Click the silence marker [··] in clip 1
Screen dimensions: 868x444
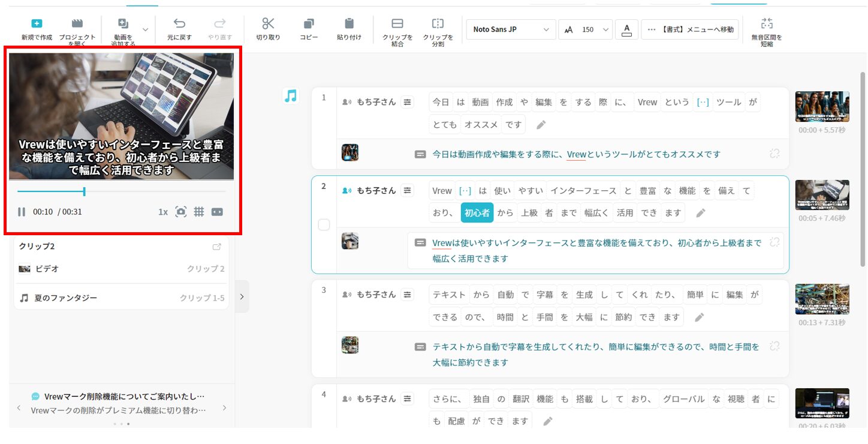[x=703, y=102]
